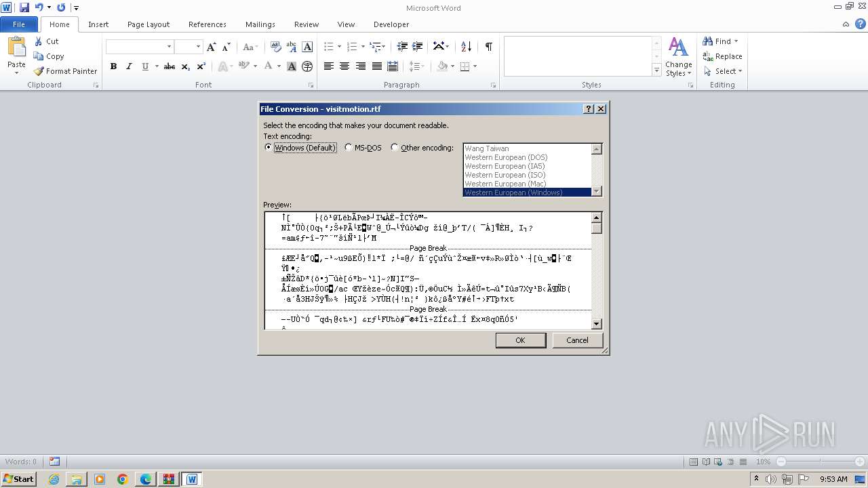
Task: Expand the Underline style dropdown arrow
Action: (x=157, y=66)
